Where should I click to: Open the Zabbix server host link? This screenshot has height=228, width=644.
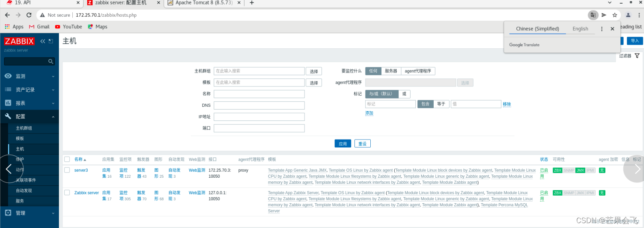tap(86, 193)
